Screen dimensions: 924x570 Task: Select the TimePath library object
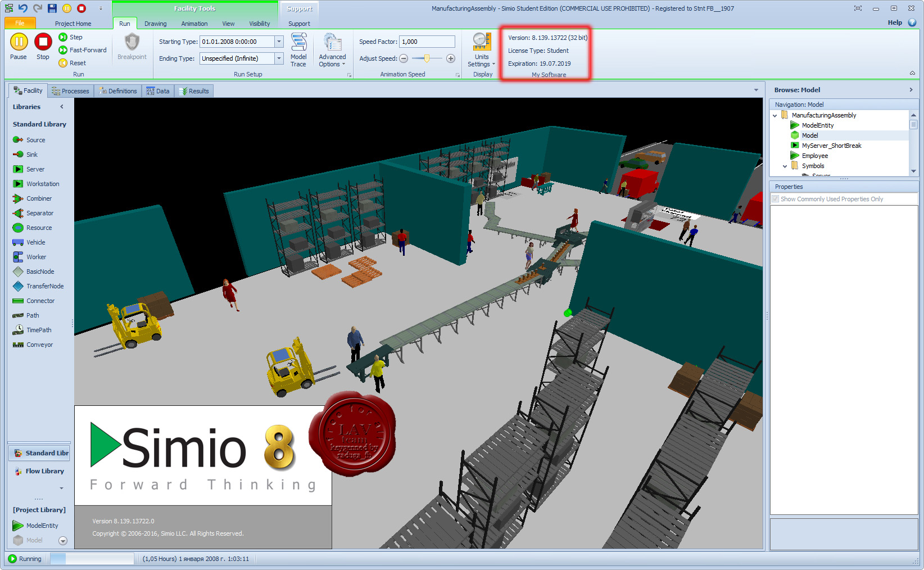(31, 330)
